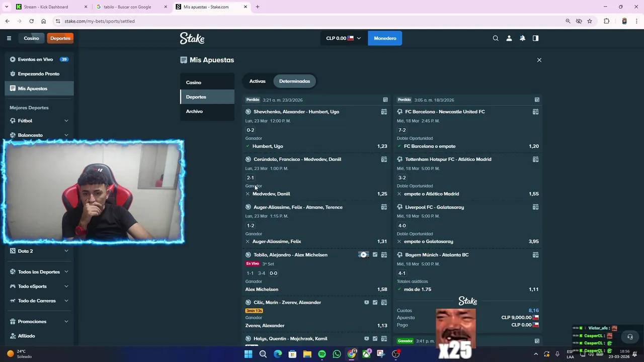The image size is (644, 362).
Task: Switch to the Stream - Kick Dashboard browser tab
Action: [50, 7]
